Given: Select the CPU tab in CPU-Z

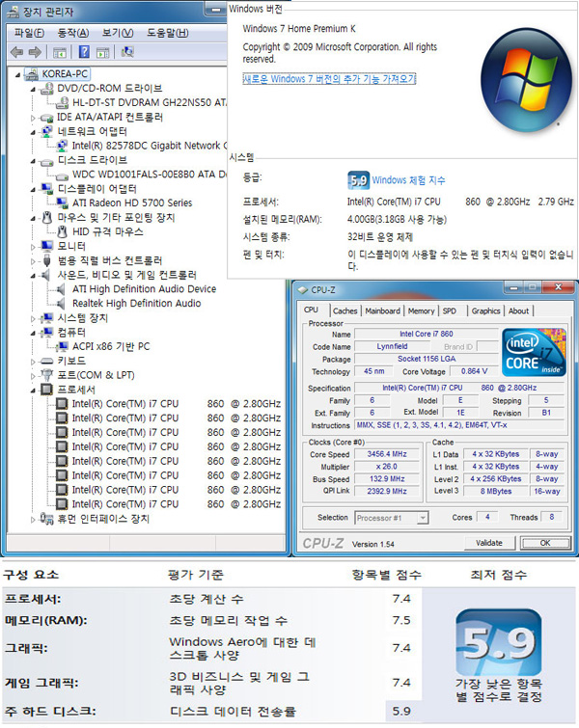Looking at the screenshot, I should pos(311,310).
